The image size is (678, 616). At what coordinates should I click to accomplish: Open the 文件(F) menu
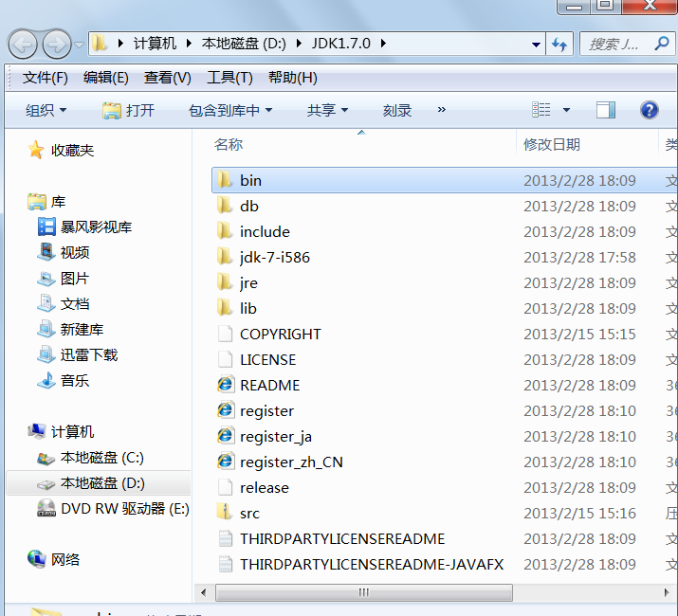(46, 78)
